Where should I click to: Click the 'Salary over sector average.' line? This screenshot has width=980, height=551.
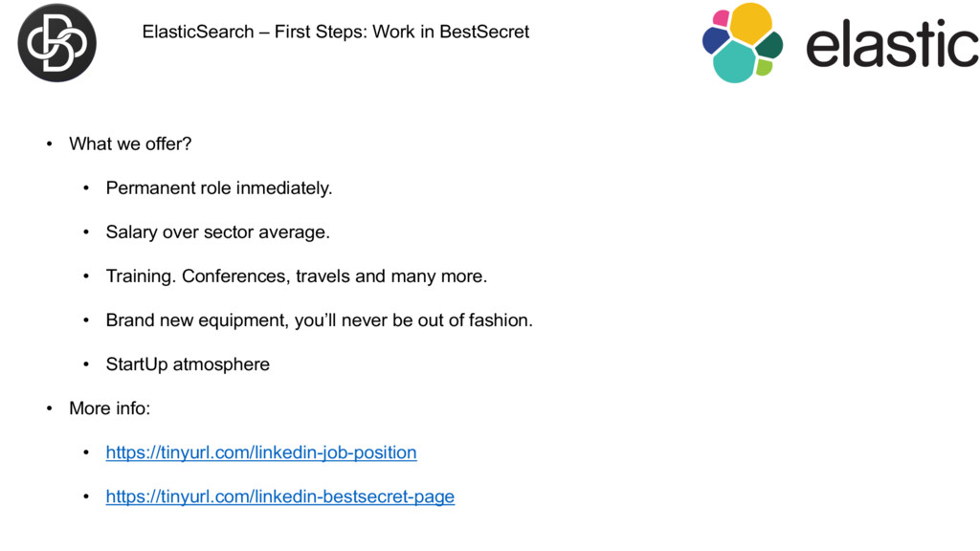pos(217,232)
